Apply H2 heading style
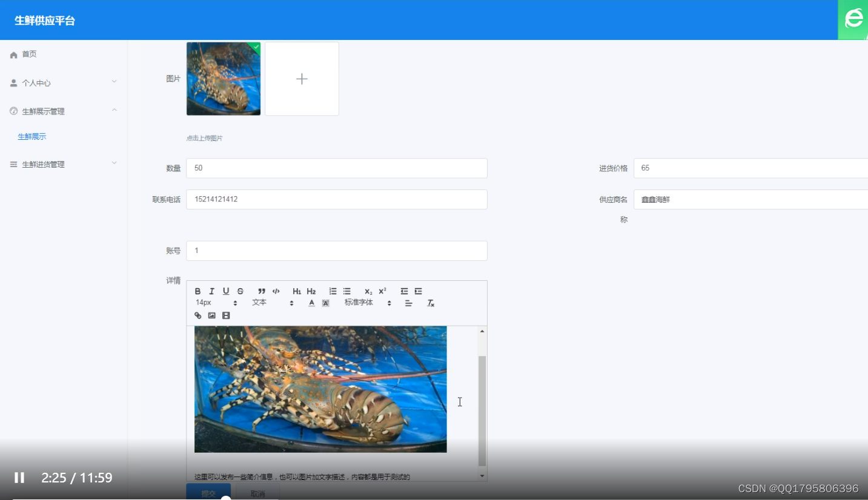This screenshot has width=868, height=500. tap(311, 291)
